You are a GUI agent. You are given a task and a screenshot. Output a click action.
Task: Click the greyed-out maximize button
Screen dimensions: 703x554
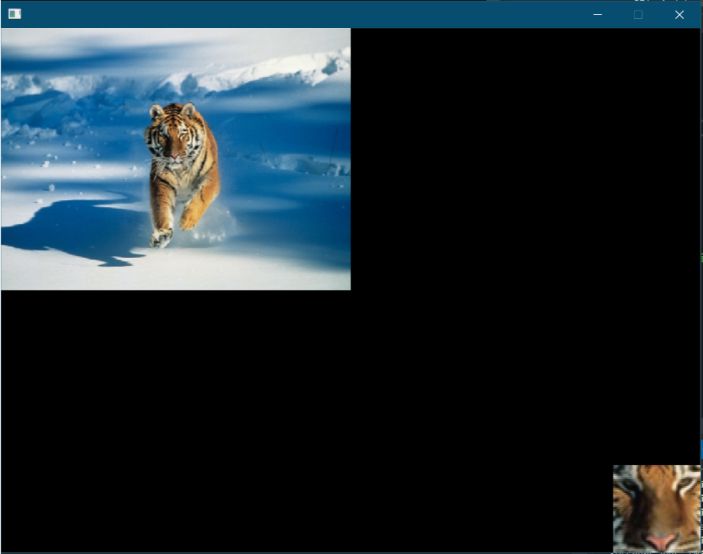pos(638,14)
